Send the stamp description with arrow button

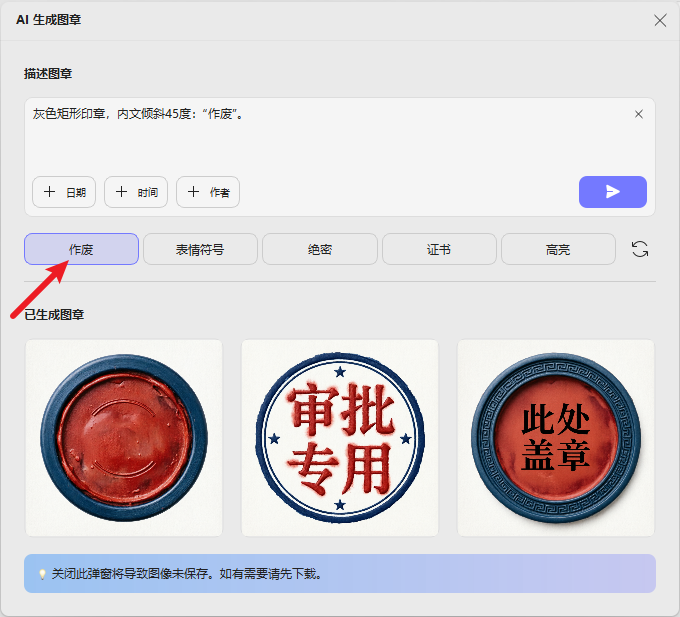612,192
